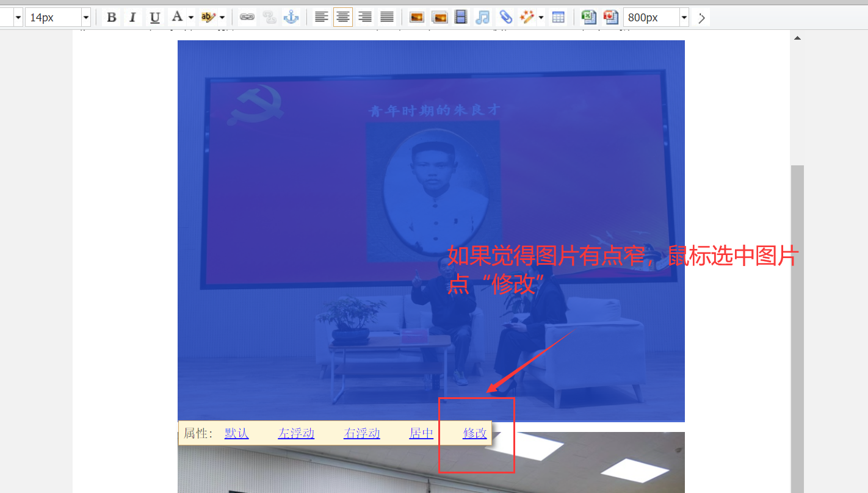
Task: Click the insert hyperlink icon
Action: tap(247, 18)
